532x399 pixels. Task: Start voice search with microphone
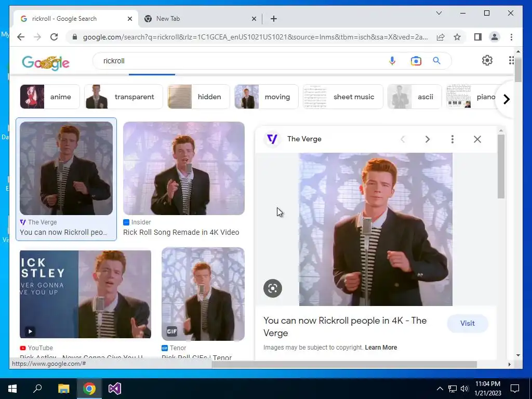coord(392,61)
